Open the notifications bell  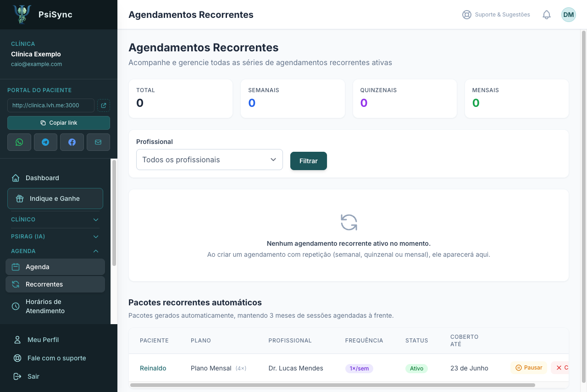(x=546, y=15)
